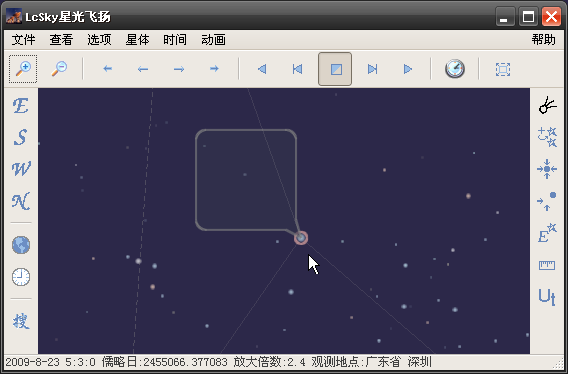
Task: Click the first, thin right arrow
Action: 179,69
